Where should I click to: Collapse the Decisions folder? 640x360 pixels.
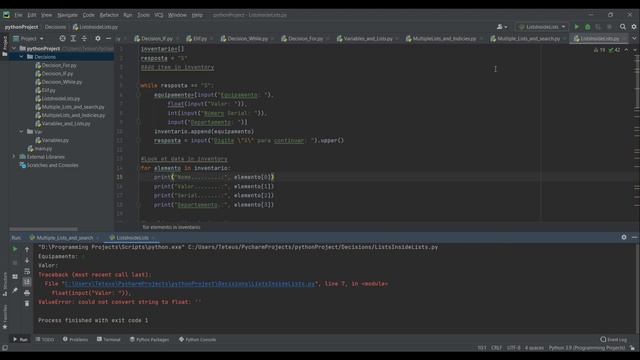coord(22,57)
